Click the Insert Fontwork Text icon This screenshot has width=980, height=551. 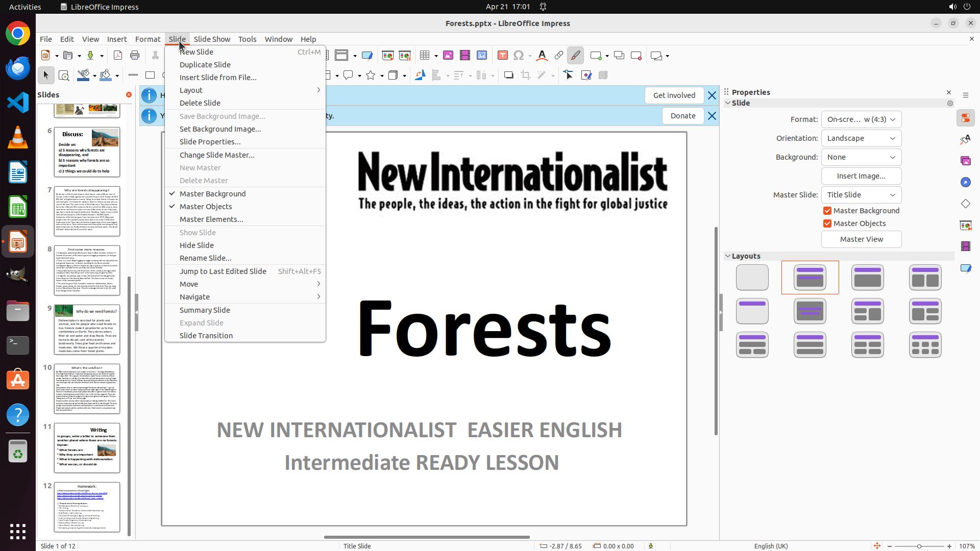click(x=542, y=56)
